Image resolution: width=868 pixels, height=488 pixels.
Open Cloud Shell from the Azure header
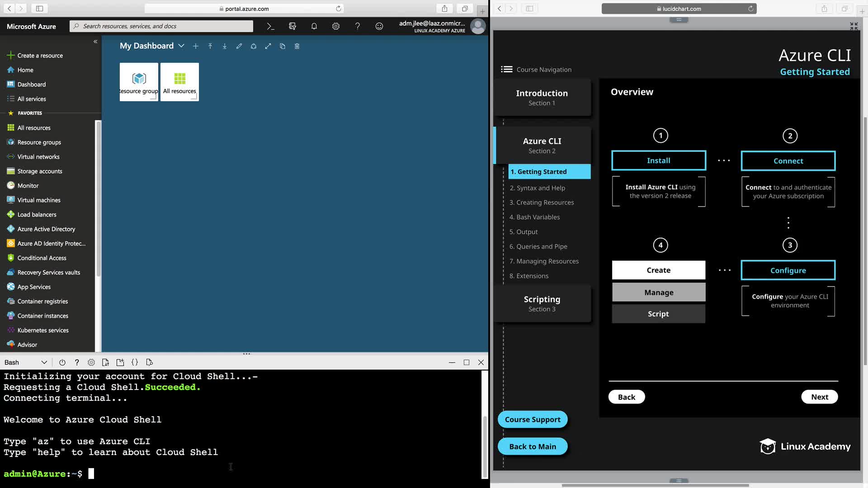click(x=270, y=26)
